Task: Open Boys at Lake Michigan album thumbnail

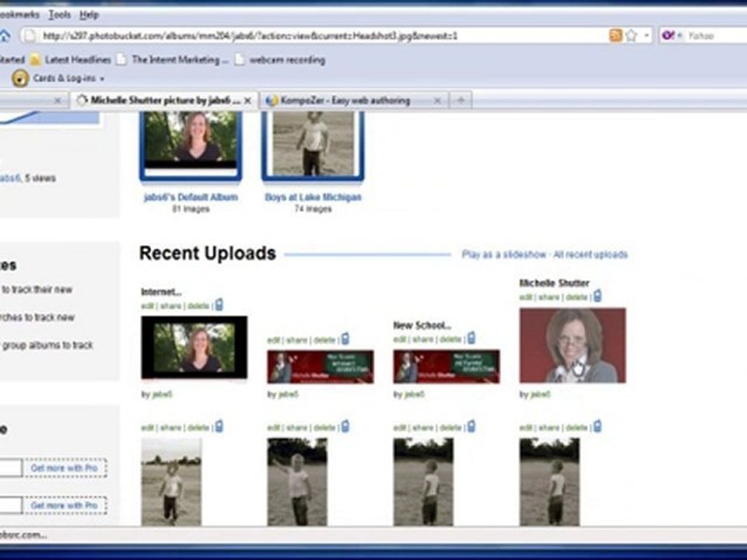Action: tap(313, 145)
